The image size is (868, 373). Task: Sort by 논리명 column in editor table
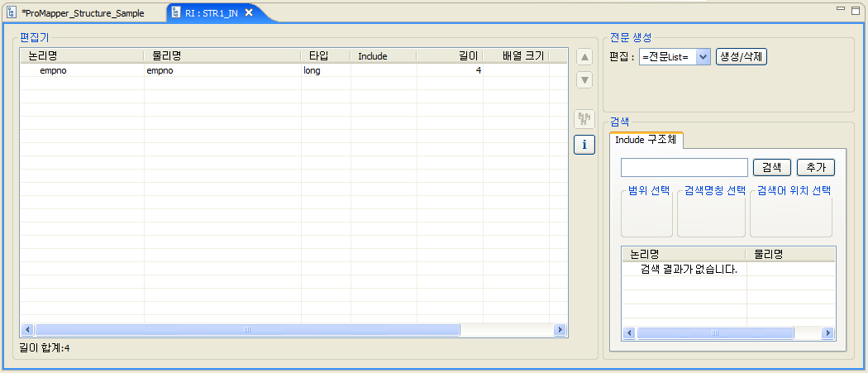tap(82, 56)
